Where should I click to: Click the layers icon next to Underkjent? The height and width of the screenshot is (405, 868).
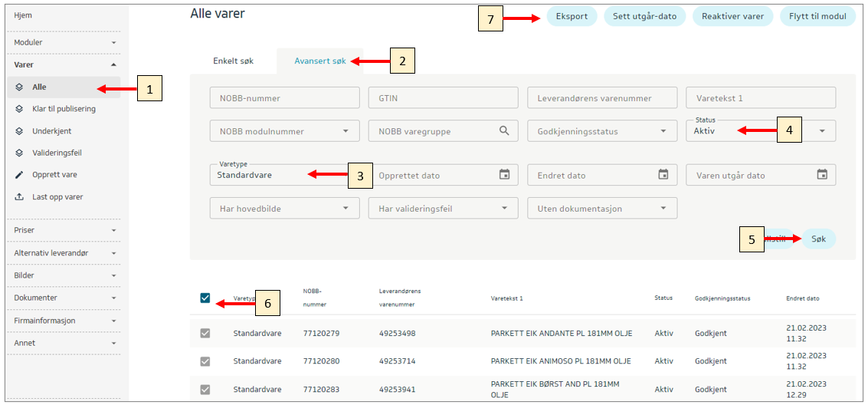pyautogui.click(x=20, y=131)
